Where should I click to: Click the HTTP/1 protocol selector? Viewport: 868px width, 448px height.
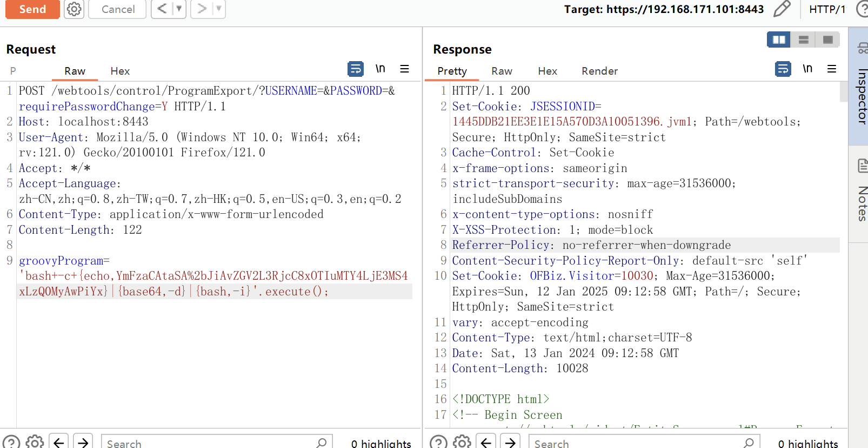tap(827, 9)
